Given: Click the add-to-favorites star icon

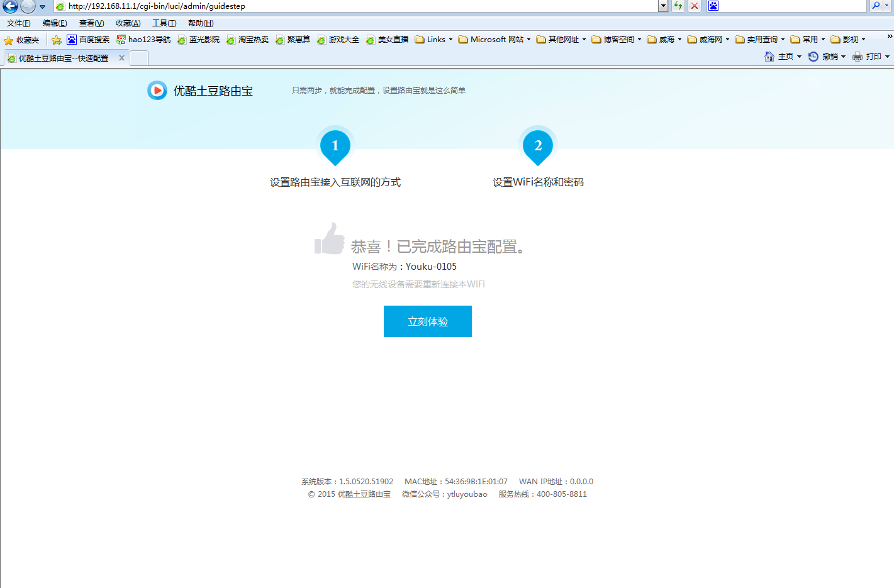Looking at the screenshot, I should pyautogui.click(x=57, y=40).
